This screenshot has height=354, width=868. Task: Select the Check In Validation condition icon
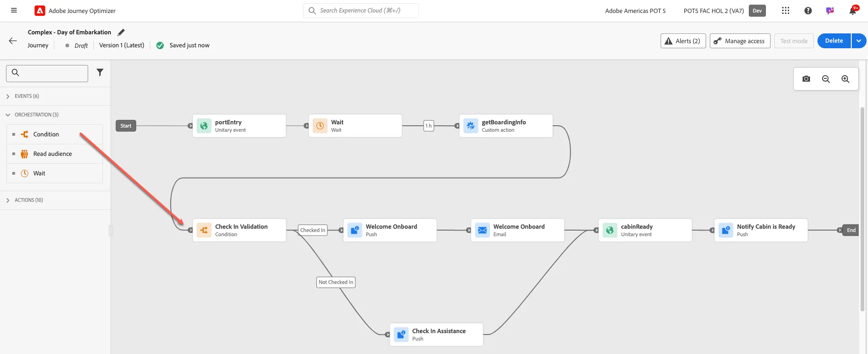point(204,230)
